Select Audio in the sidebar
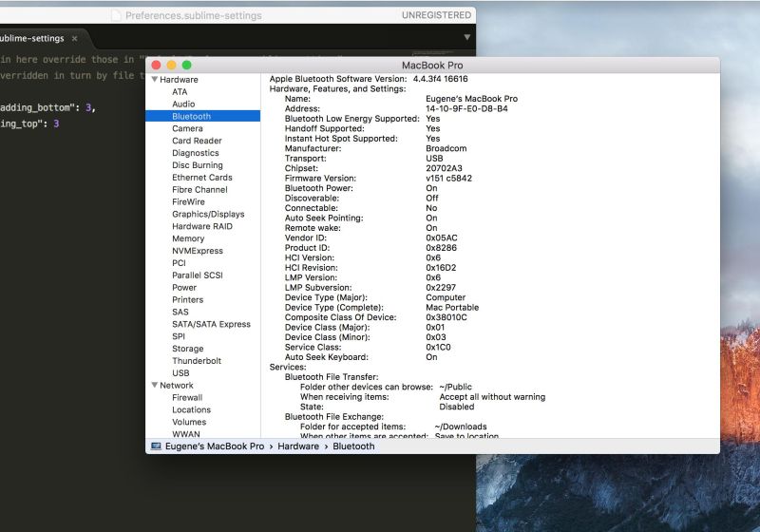760x532 pixels. pyautogui.click(x=183, y=104)
